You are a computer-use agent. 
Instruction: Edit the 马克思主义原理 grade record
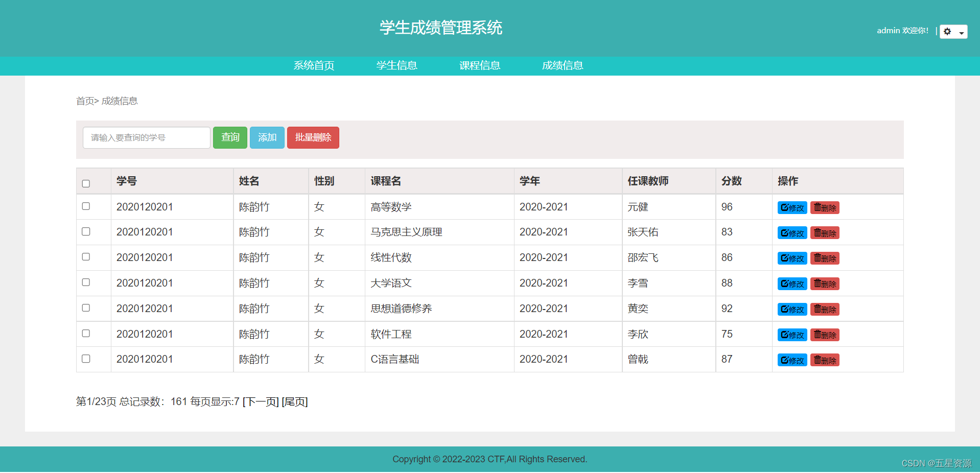click(792, 233)
